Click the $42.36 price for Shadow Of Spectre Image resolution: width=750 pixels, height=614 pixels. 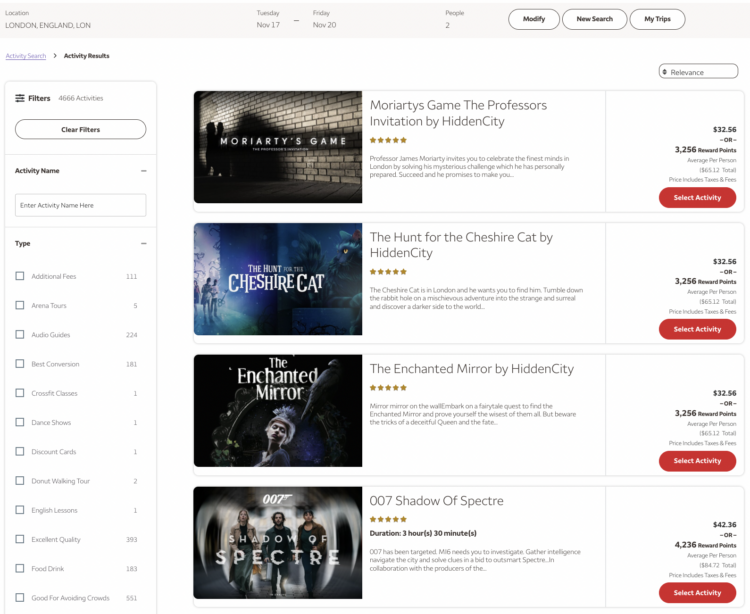pyautogui.click(x=725, y=525)
